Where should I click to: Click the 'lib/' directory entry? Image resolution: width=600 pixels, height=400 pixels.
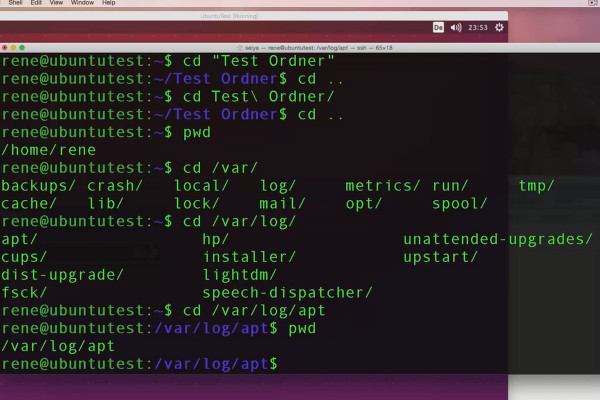106,204
